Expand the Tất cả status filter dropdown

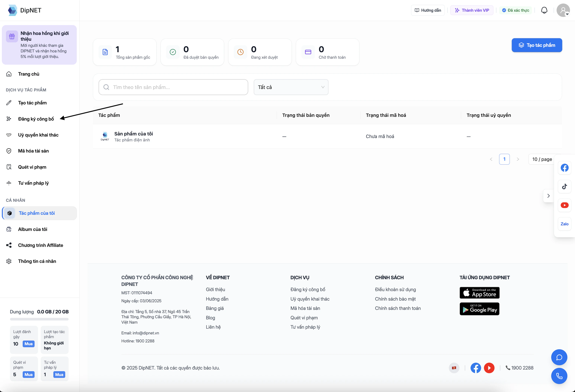coord(291,87)
